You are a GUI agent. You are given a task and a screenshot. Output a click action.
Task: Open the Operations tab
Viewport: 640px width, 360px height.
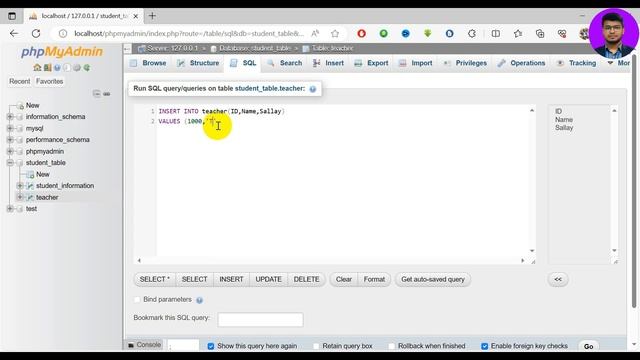[x=522, y=63]
